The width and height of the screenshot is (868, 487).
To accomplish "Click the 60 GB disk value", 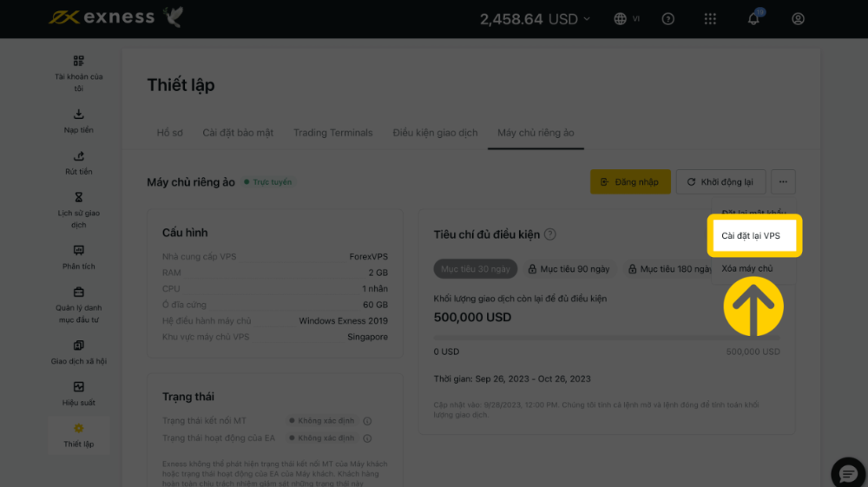I will [375, 305].
